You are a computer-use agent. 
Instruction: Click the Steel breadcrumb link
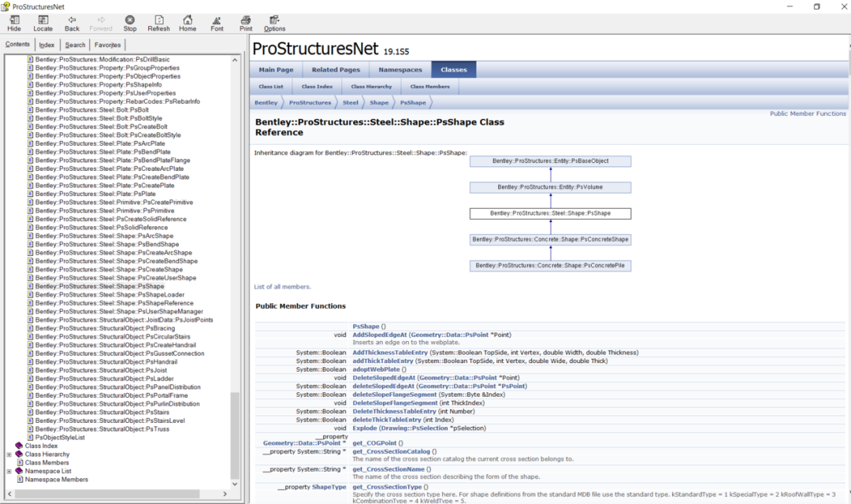350,102
